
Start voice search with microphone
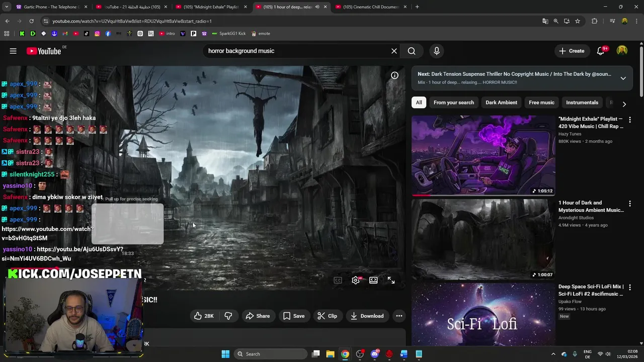tap(437, 51)
